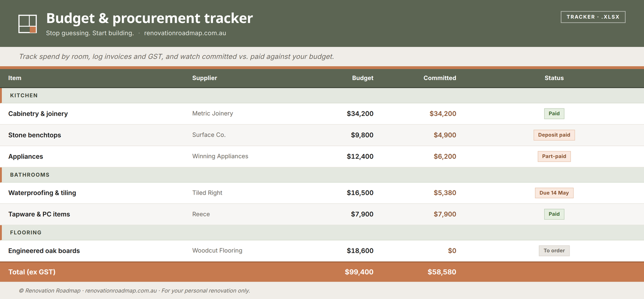Click the $4,900 committed value
644x299 pixels.
[x=445, y=135]
